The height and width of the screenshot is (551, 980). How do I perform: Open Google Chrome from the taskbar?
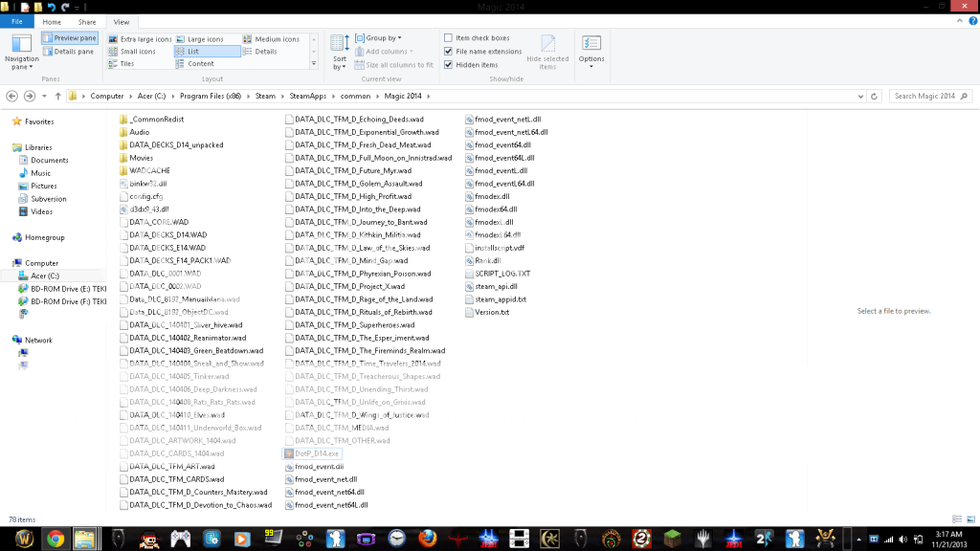point(55,539)
